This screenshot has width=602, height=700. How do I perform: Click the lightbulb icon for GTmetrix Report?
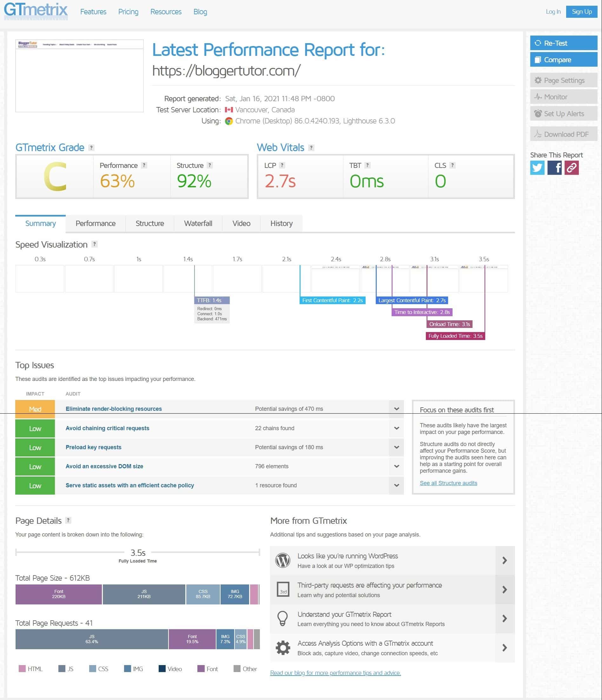(283, 618)
